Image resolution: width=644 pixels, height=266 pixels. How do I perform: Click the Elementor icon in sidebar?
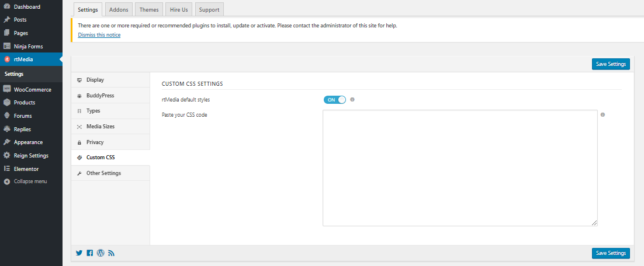7,169
